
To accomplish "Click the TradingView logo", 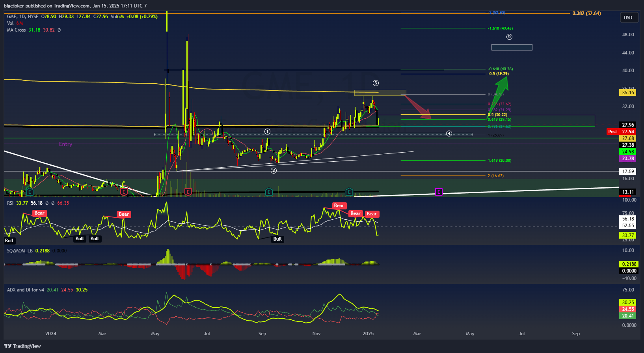I will [x=22, y=346].
